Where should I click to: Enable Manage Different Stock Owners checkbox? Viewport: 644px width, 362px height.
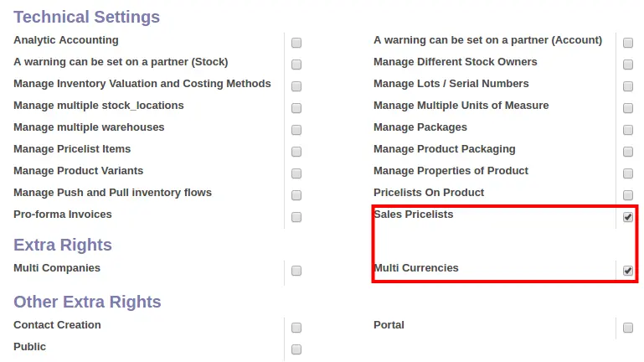pyautogui.click(x=627, y=65)
